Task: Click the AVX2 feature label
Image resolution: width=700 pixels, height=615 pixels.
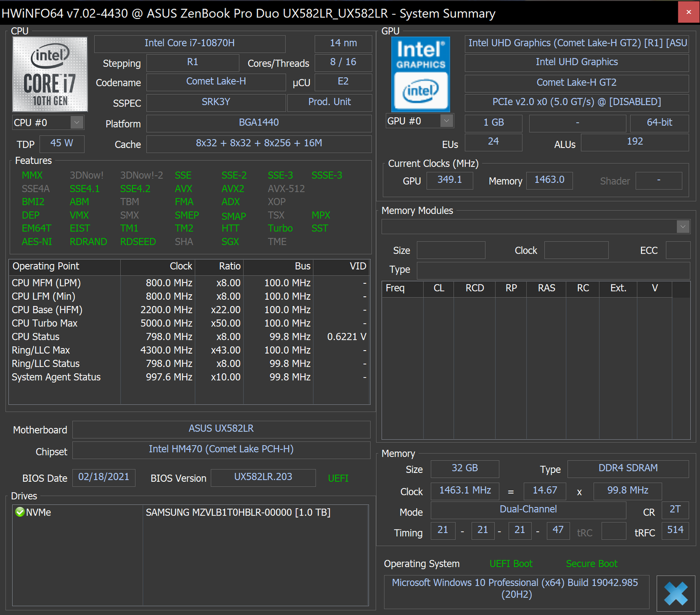Action: tap(233, 189)
